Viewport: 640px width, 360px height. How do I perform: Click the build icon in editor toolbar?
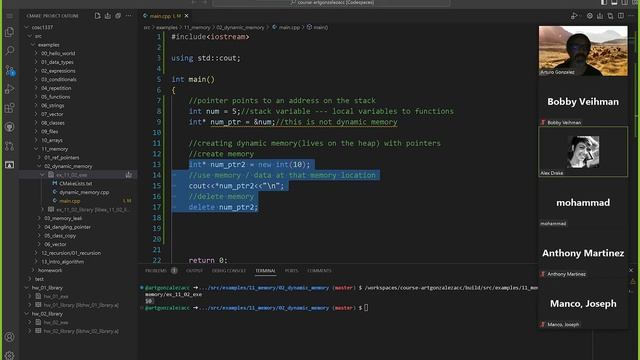tap(600, 16)
